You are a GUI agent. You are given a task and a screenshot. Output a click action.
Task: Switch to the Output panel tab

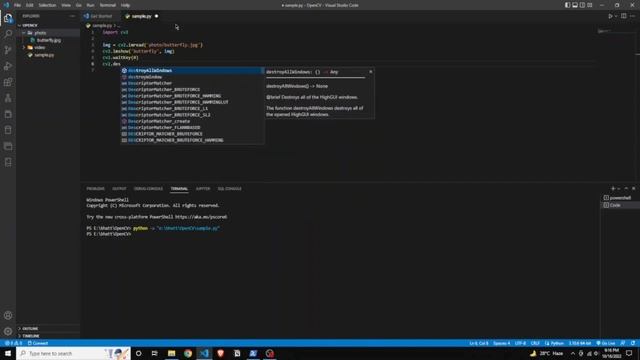[119, 189]
